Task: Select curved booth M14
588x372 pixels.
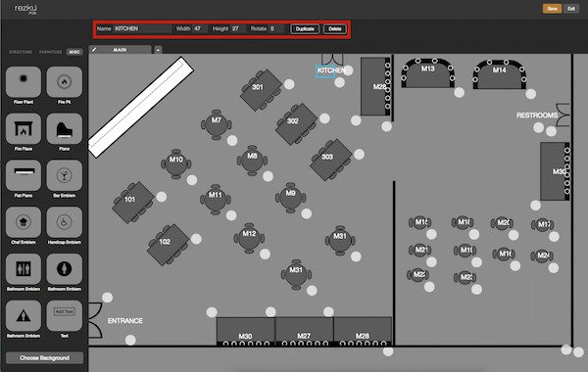Action: (500, 74)
